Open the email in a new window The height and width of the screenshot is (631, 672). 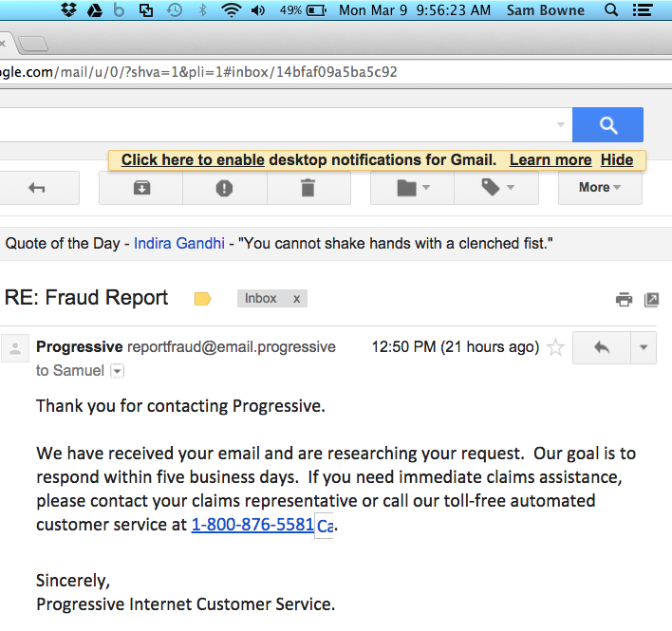pos(651,300)
